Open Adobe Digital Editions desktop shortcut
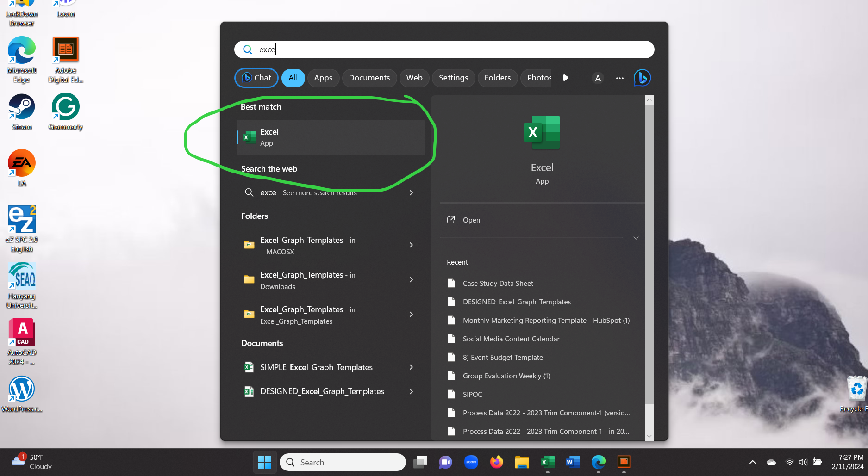The height and width of the screenshot is (476, 868). coord(66,60)
